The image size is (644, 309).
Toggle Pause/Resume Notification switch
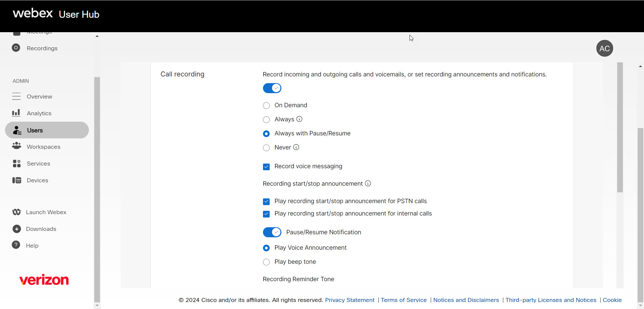[x=272, y=232]
